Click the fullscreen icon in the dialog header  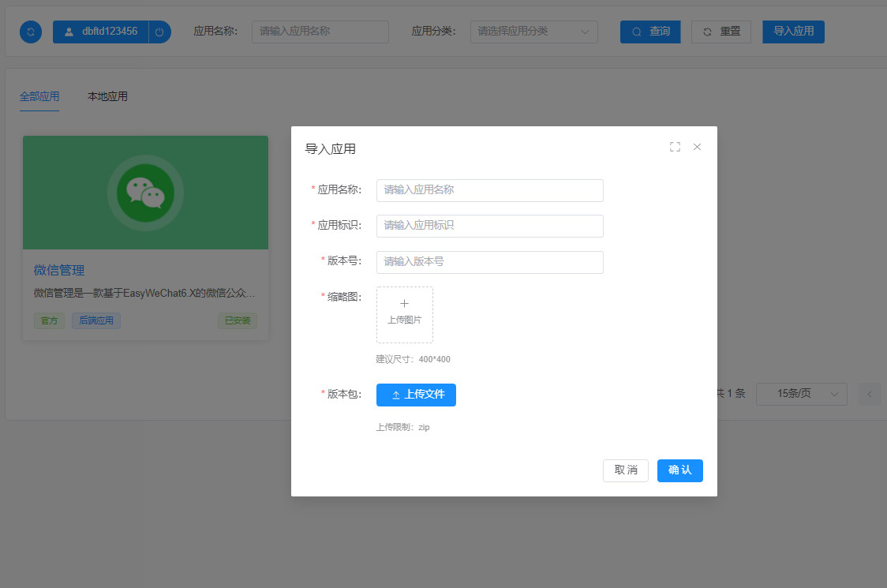click(x=675, y=147)
